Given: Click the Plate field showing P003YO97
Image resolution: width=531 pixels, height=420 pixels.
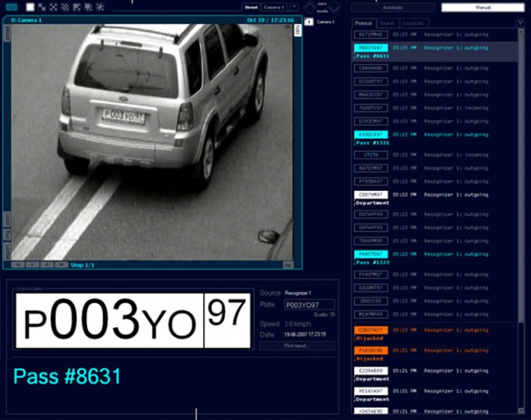Looking at the screenshot, I should pyautogui.click(x=308, y=305).
